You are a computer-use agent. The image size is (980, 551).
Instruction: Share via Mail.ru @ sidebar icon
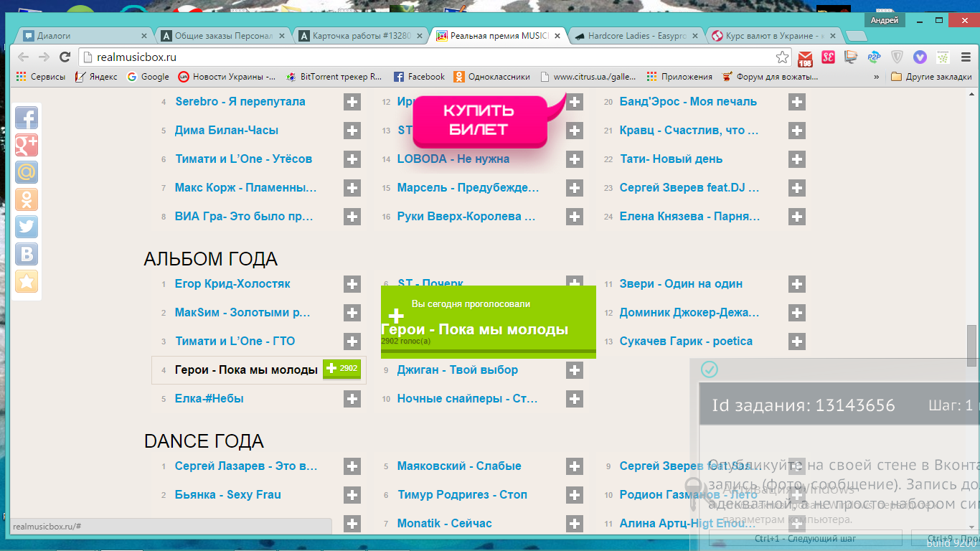tap(27, 172)
